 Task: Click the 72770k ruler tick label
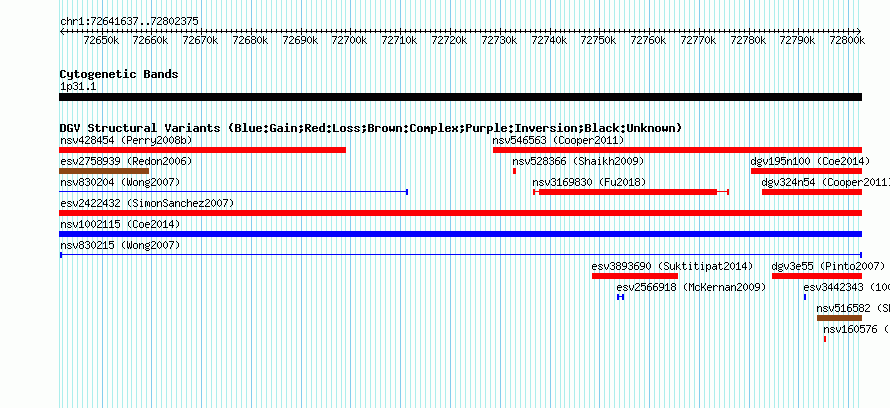(698, 41)
